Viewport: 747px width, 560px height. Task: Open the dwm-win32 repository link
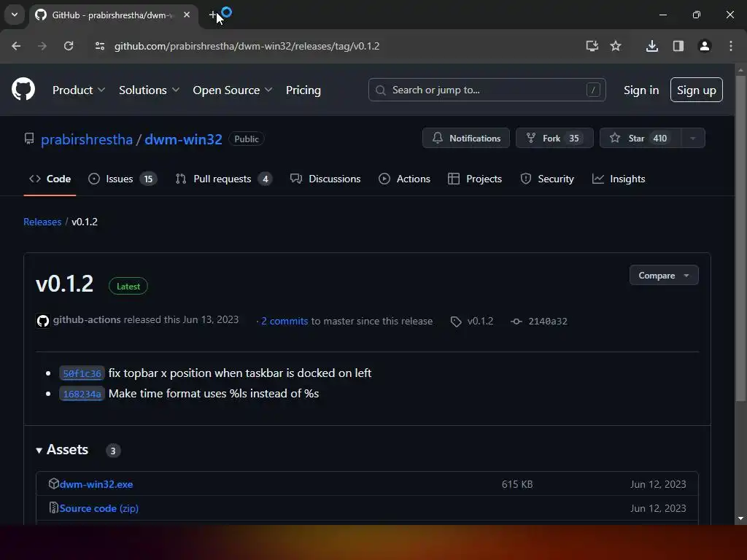183,139
